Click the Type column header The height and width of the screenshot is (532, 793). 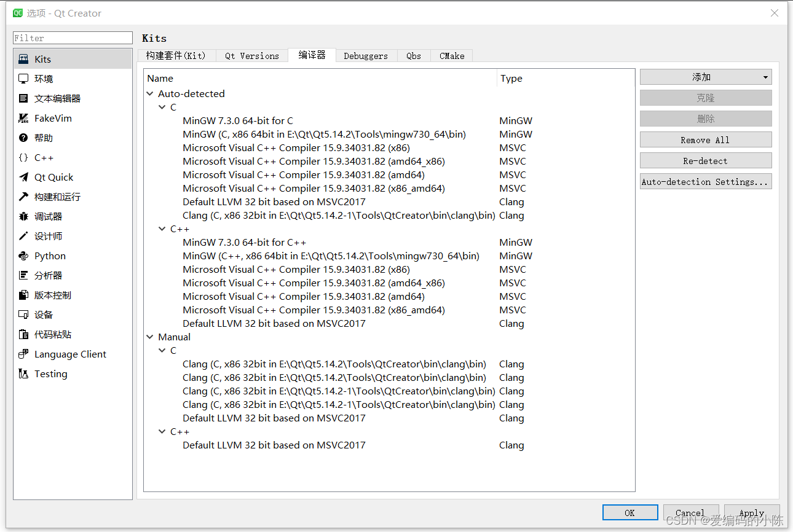click(566, 78)
